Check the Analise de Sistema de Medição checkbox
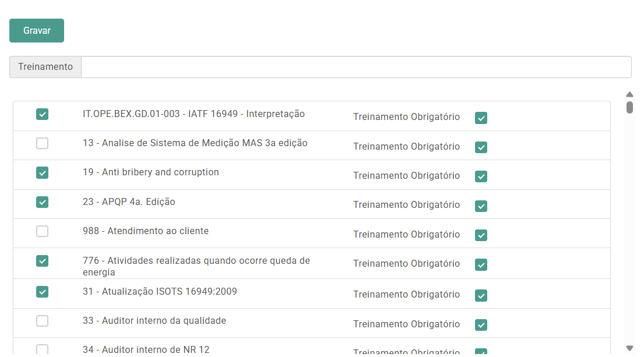This screenshot has height=357, width=644. pos(42,143)
